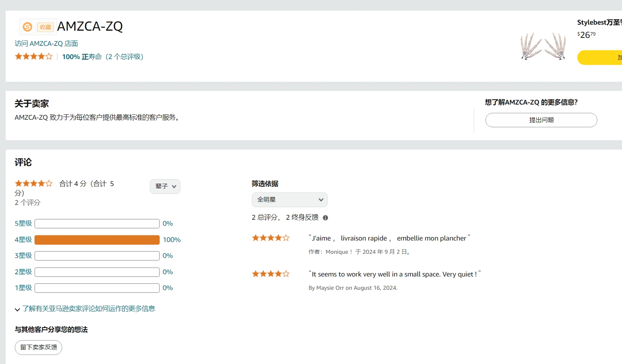Screen dimensions: 622x364
Task: Expand 了解有关亚马逊卖家评论 info section
Action: coord(88,309)
